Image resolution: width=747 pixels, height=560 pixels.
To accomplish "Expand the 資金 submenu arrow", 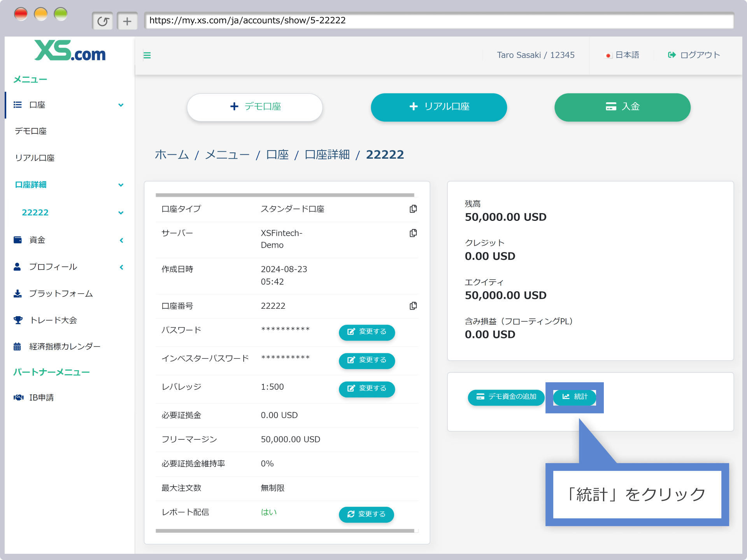I will pyautogui.click(x=121, y=240).
